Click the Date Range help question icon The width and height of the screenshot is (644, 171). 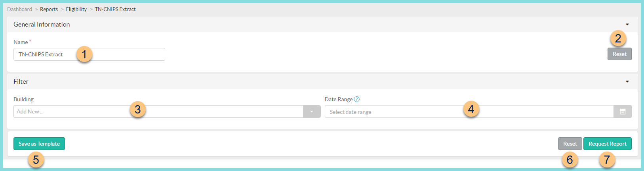(x=356, y=99)
